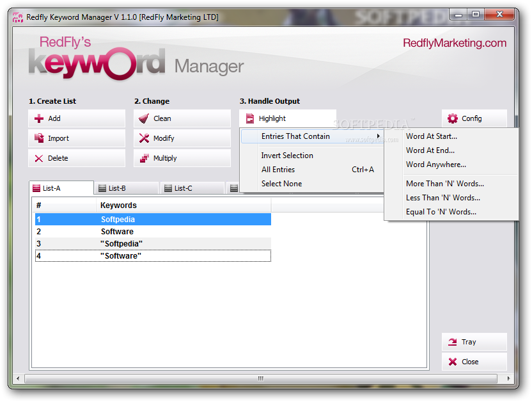
Task: Click the # column header
Action: (x=64, y=205)
